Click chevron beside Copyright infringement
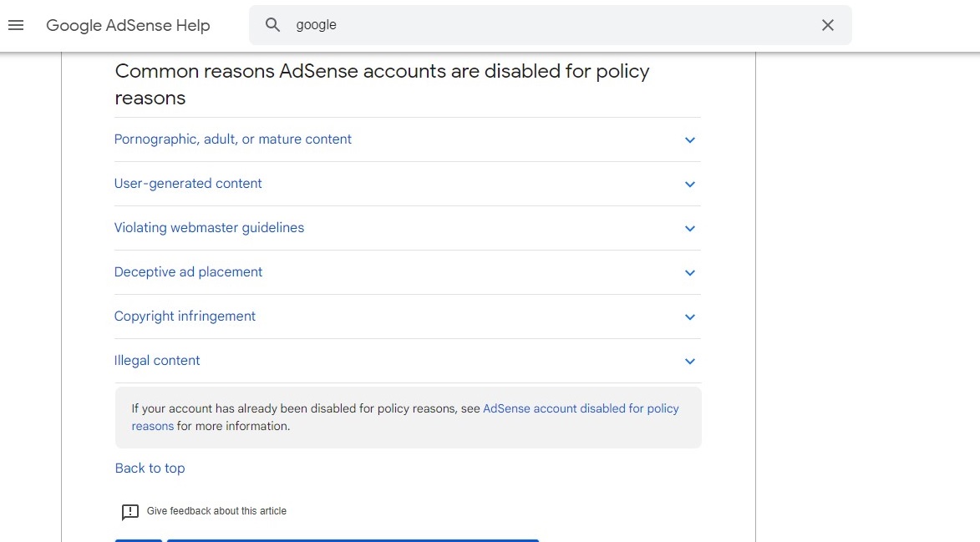Screen dimensions: 980x542 point(690,317)
